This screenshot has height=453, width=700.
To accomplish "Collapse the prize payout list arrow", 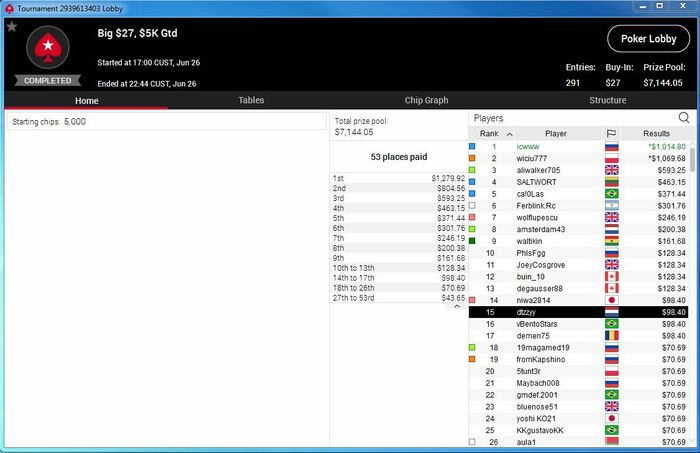I will (457, 307).
